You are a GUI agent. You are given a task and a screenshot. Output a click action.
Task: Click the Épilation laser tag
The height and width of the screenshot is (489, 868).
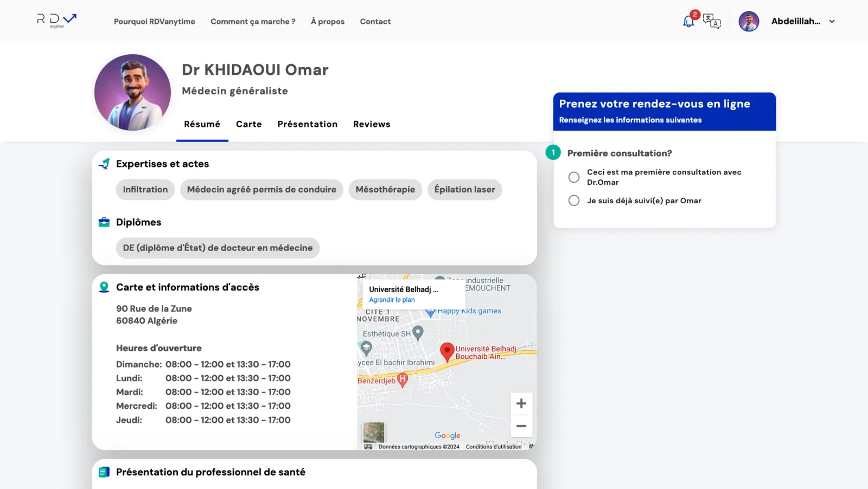(x=465, y=190)
